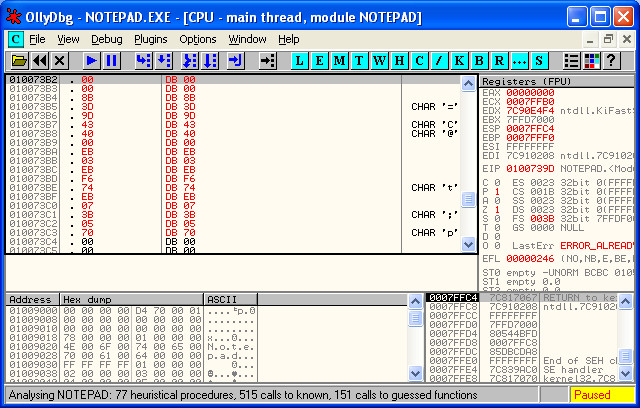
Task: Click the Address column header in dump
Action: [x=33, y=299]
